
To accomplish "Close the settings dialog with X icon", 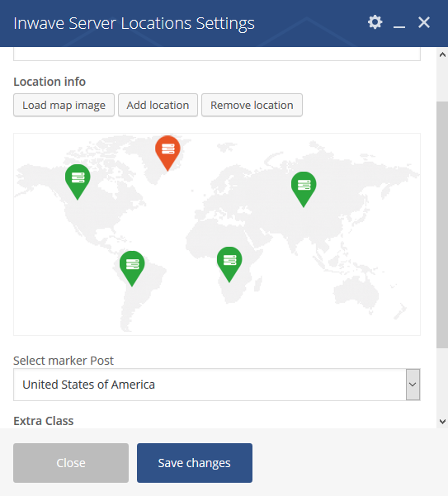I will tap(423, 22).
